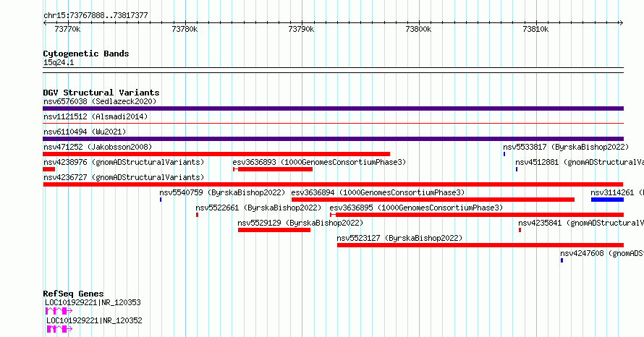Click the small red nsv4235841 marker

click(520, 230)
